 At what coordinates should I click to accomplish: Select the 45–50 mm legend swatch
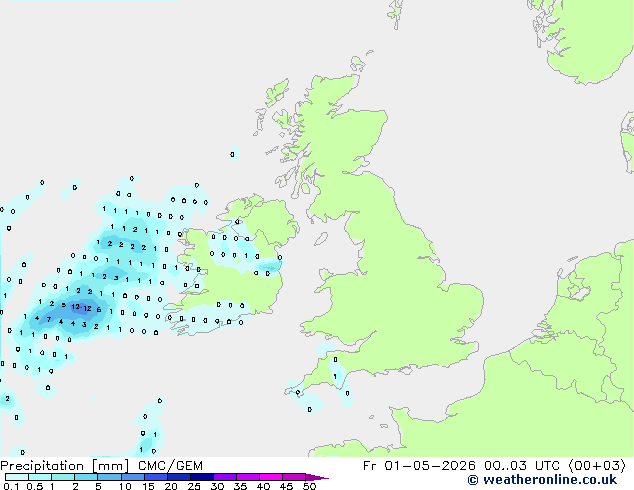[294, 477]
